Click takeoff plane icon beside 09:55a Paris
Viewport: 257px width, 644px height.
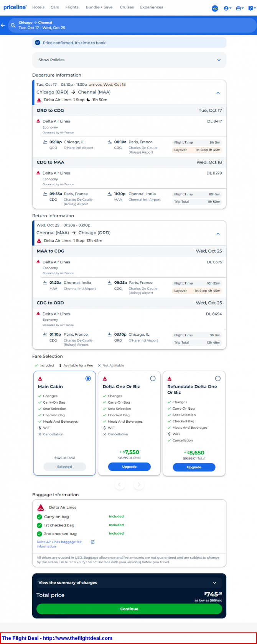pos(45,194)
